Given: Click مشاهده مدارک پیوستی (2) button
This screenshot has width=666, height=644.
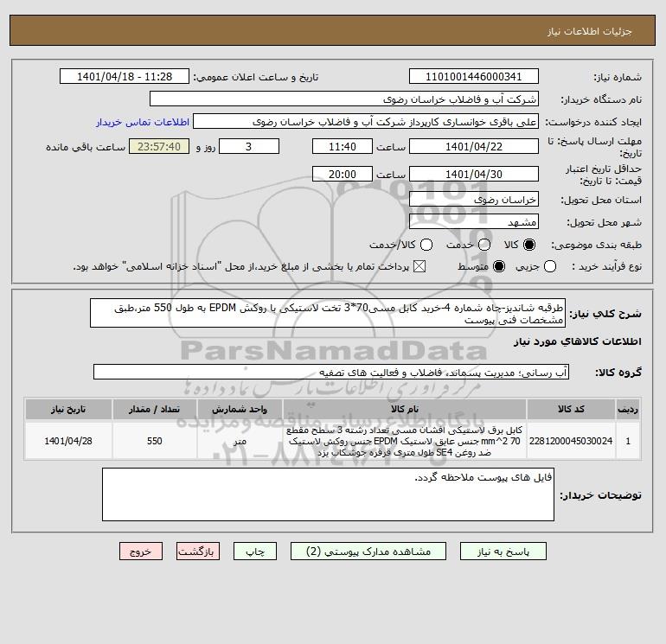Looking at the screenshot, I should click(x=368, y=552).
